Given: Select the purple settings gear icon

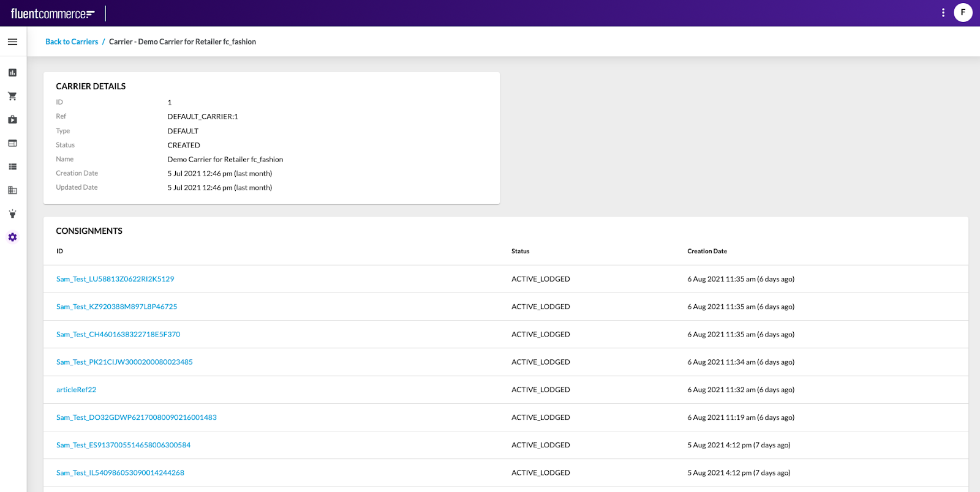Looking at the screenshot, I should 12,237.
